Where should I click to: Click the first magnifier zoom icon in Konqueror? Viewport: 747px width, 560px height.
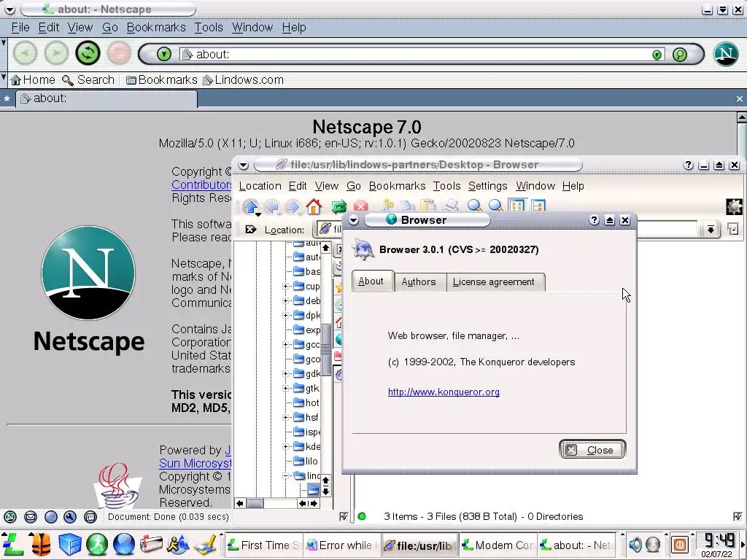474,206
